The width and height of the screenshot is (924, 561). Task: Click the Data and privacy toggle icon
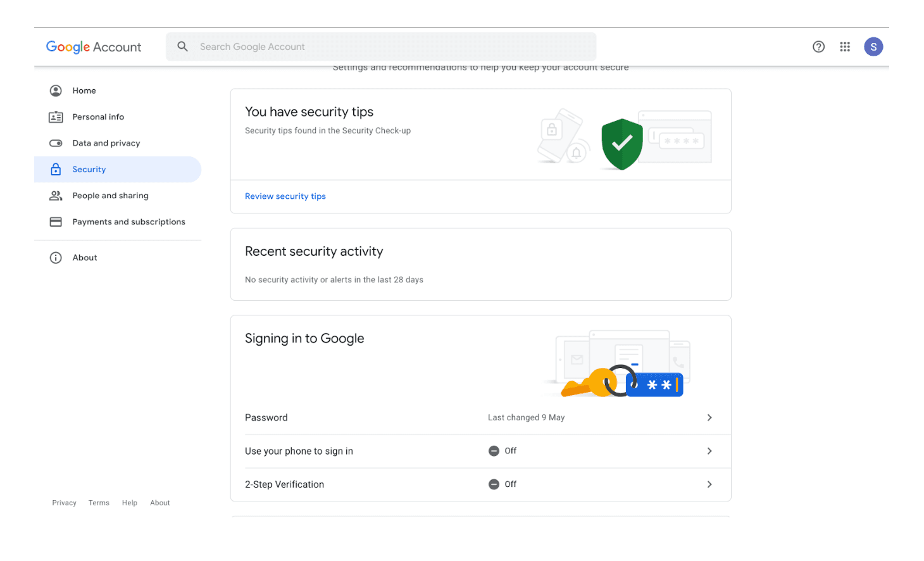point(56,143)
